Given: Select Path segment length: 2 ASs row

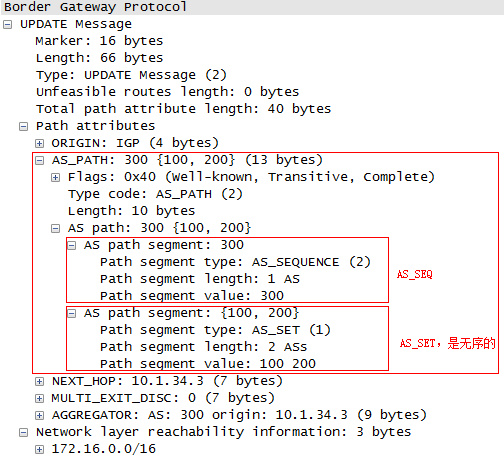Looking at the screenshot, I should (203, 347).
